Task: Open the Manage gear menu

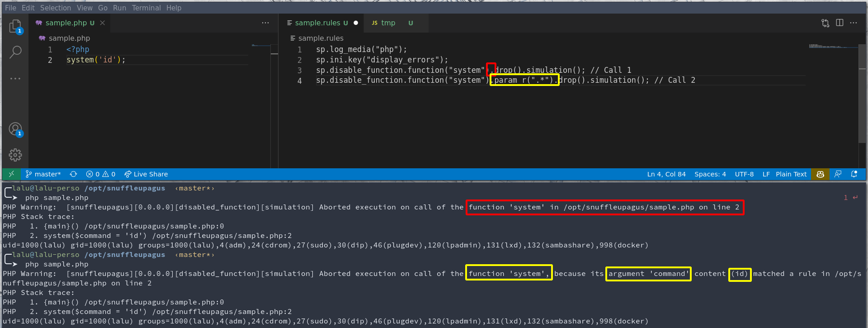Action: (x=15, y=155)
